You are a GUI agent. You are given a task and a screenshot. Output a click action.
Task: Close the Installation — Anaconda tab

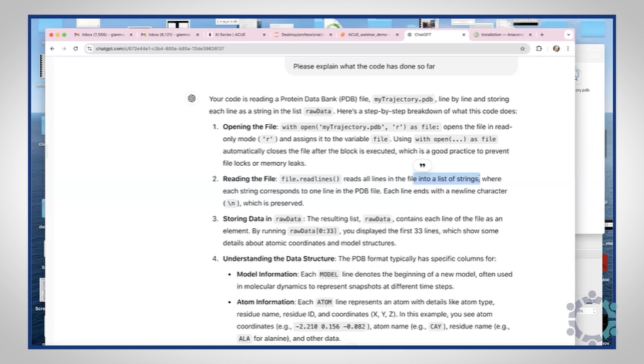point(530,35)
